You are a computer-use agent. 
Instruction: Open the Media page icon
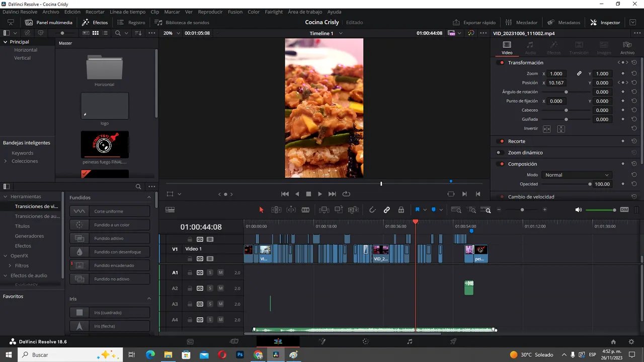pos(190,341)
